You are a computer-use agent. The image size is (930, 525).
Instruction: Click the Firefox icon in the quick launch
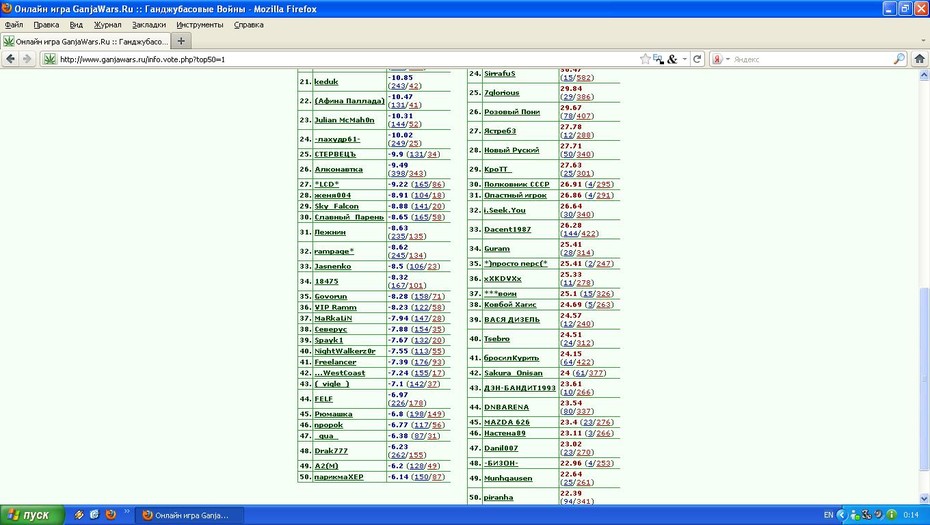pyautogui.click(x=110, y=514)
